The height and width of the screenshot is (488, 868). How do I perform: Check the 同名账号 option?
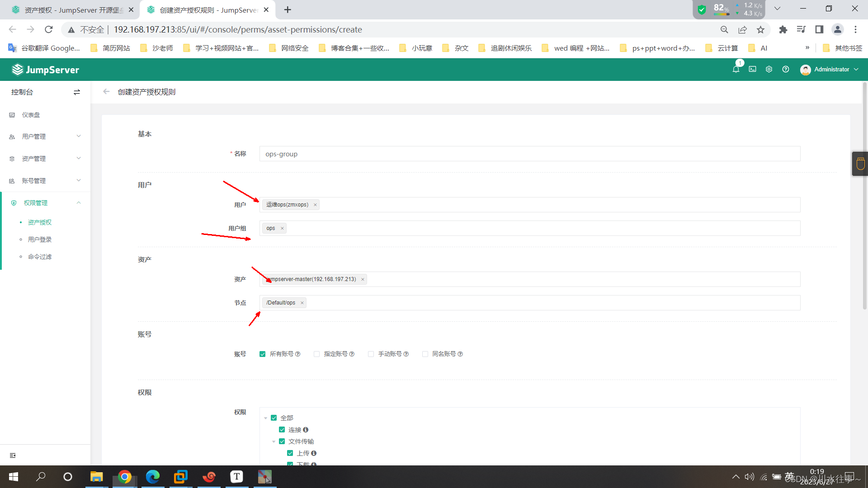tap(425, 354)
